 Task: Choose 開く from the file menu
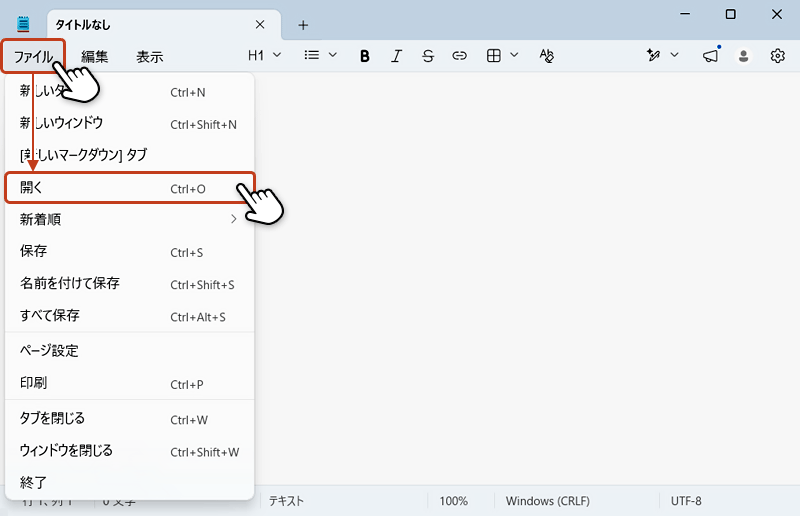tap(130, 188)
